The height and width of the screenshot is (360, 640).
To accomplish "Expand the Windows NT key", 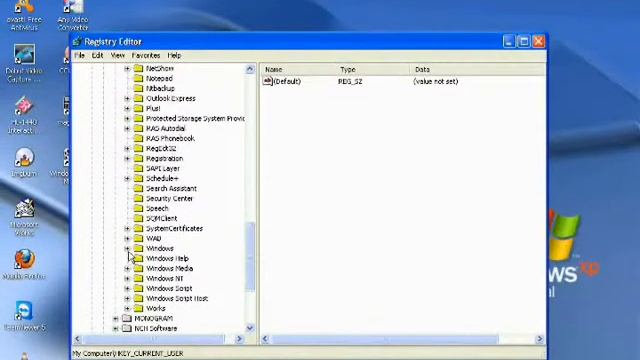I will [127, 278].
